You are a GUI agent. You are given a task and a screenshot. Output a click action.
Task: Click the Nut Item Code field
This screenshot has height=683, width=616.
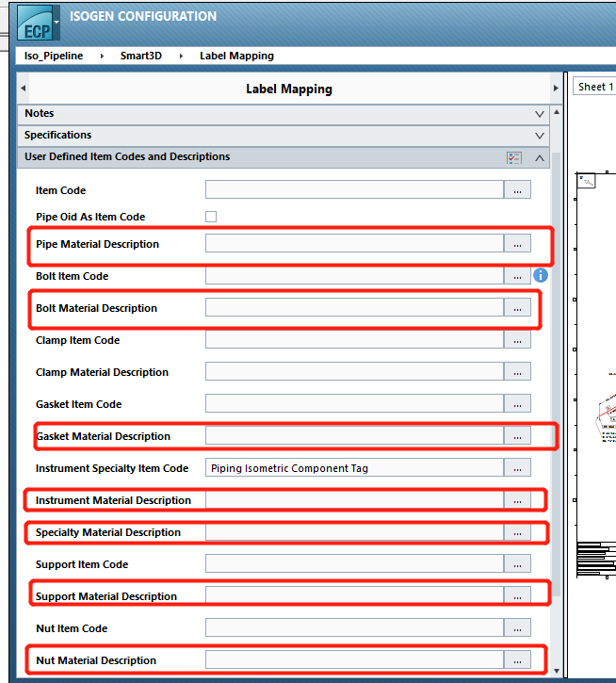354,627
